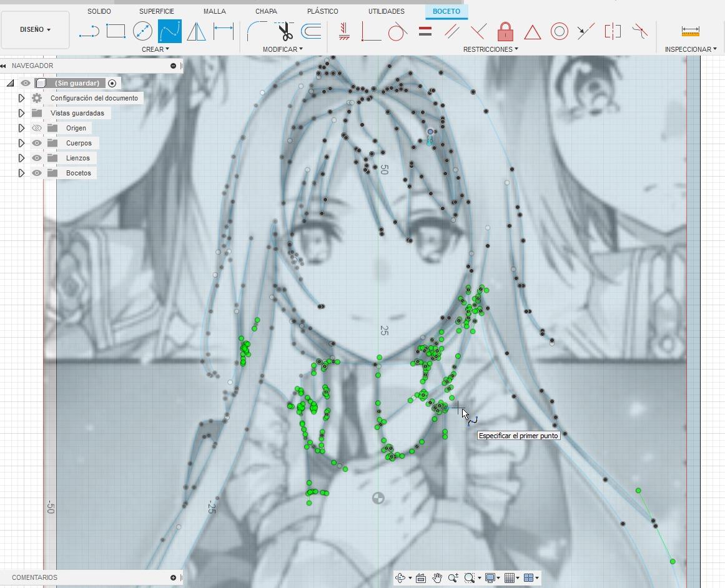Select the Rectangle sketch tool
Image resolution: width=725 pixels, height=588 pixels.
tap(116, 31)
